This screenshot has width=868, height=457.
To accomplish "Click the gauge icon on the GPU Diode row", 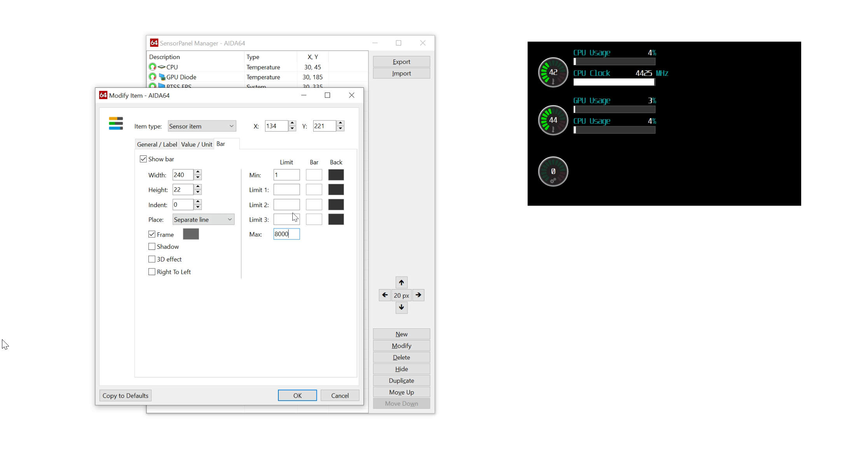I will [152, 77].
